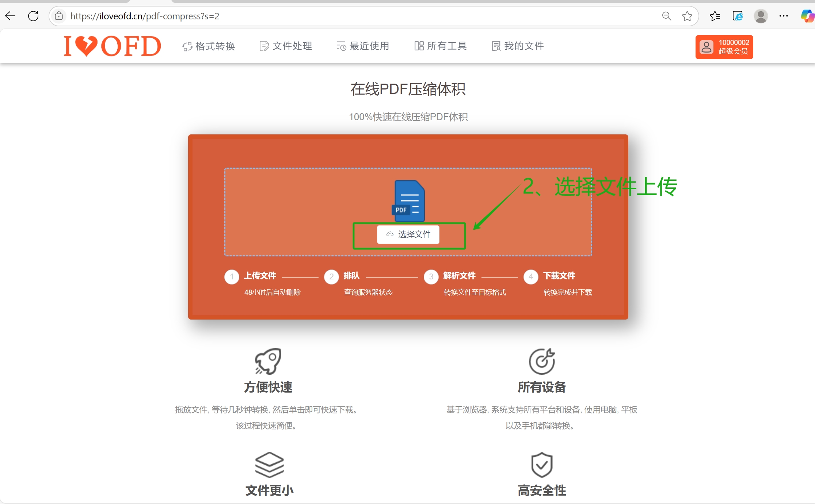Open the 格式转换 menu
The height and width of the screenshot is (504, 815).
[209, 46]
